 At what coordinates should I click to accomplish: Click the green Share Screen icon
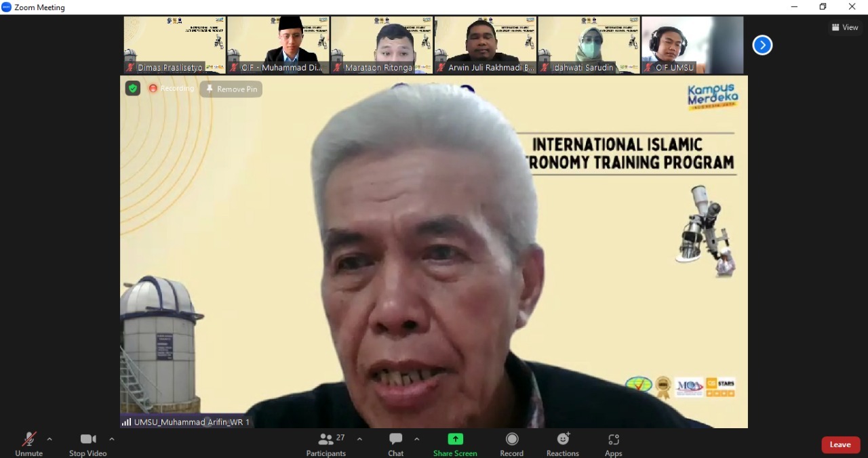tap(455, 439)
